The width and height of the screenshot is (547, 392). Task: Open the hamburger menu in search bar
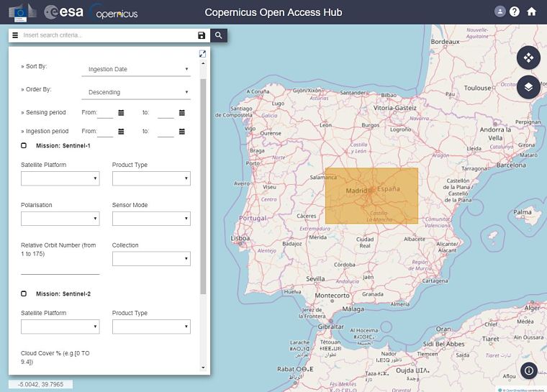(x=15, y=35)
